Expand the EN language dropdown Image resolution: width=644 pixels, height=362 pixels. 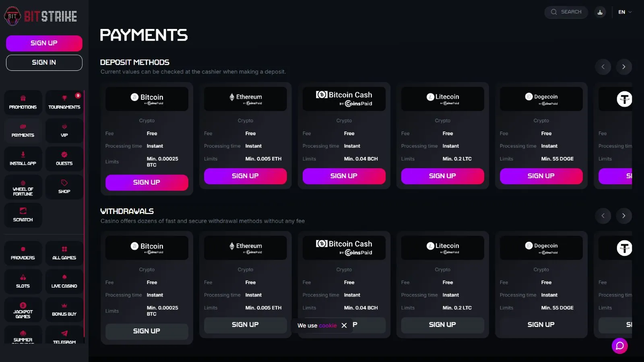pos(625,12)
